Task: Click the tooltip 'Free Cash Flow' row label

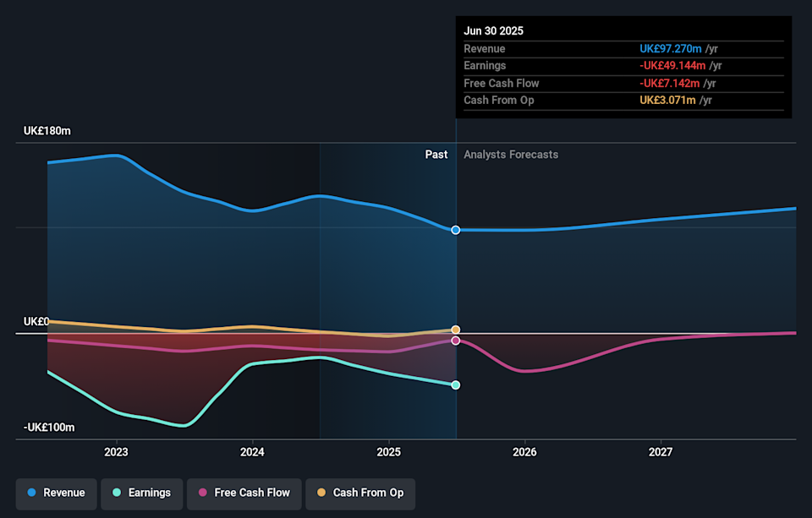Action: pos(502,84)
